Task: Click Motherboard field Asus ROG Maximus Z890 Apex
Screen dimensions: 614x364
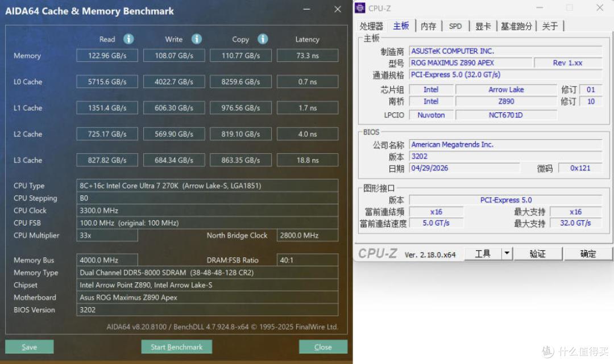Action: pos(207,297)
